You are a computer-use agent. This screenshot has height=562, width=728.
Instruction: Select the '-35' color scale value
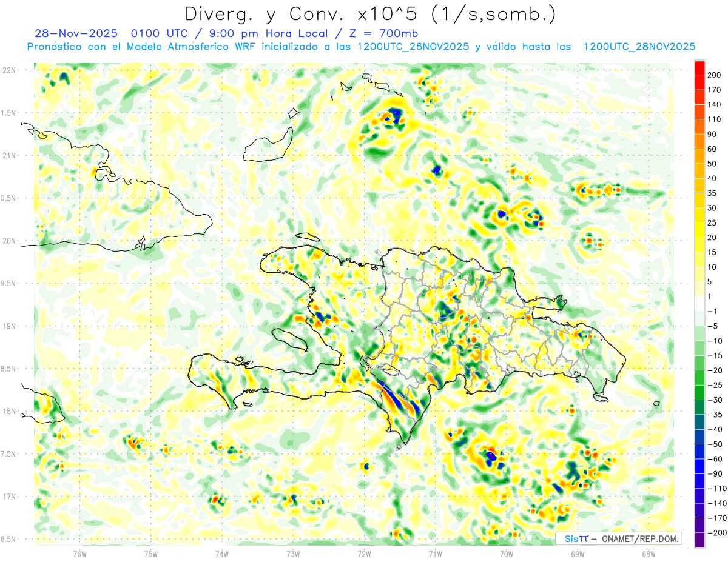(x=716, y=415)
